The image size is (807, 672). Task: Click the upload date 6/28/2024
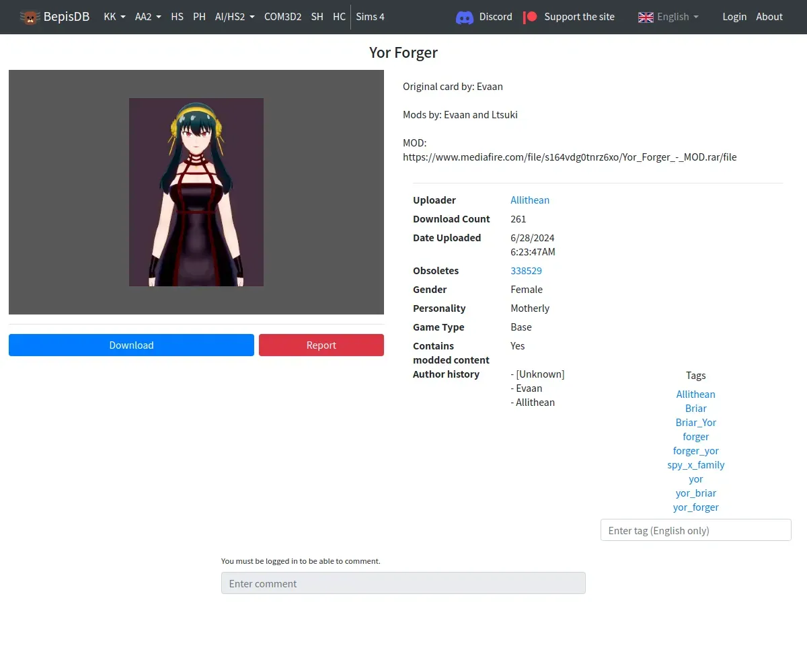tap(533, 238)
